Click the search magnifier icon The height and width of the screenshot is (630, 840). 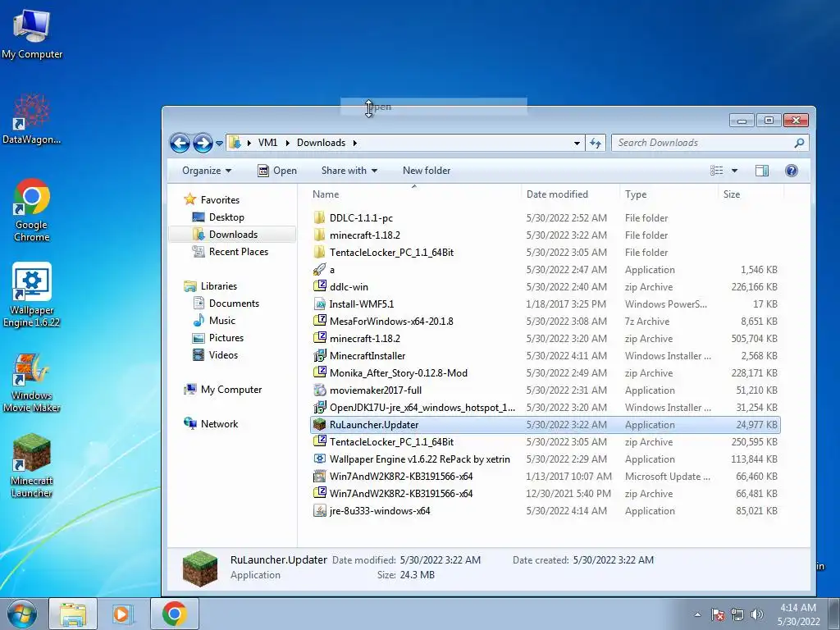[799, 143]
